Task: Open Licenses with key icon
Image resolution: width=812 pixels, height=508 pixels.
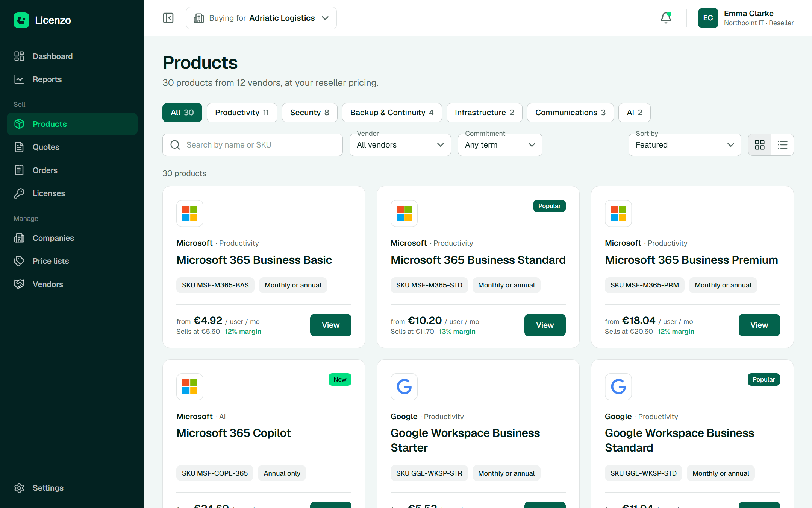Action: point(72,193)
